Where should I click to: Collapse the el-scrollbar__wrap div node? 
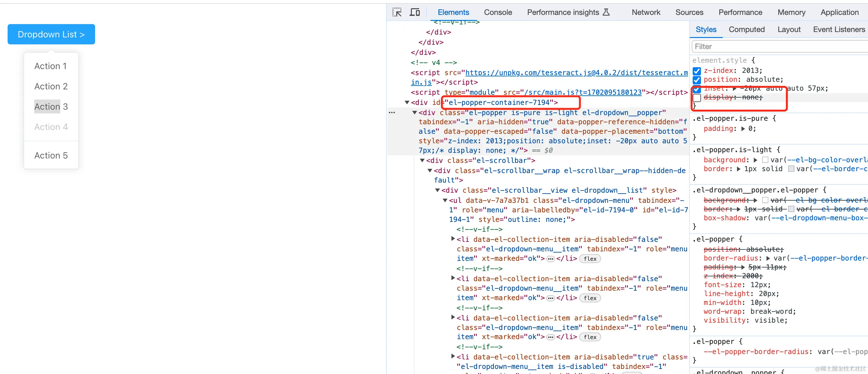(430, 171)
